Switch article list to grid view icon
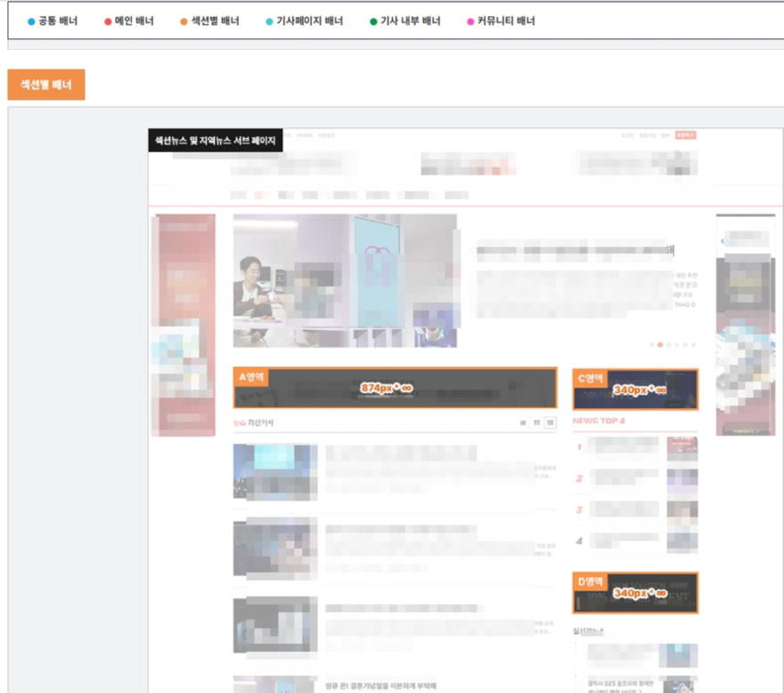This screenshot has height=693, width=784. tap(536, 423)
